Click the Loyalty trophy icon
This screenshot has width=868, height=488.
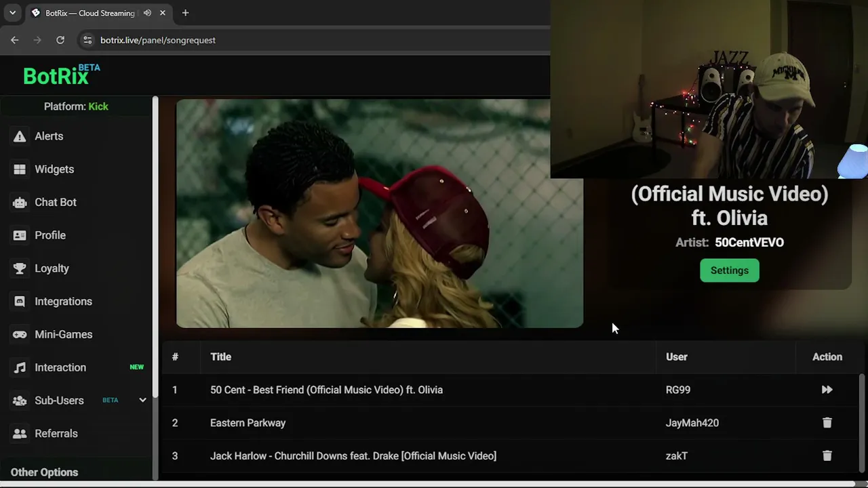[x=20, y=268]
